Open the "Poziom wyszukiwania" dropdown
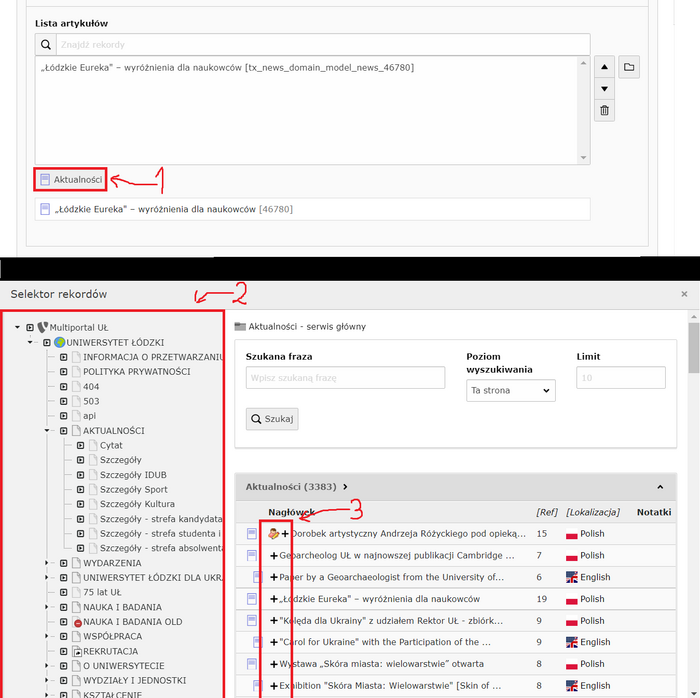The image size is (700, 698). click(510, 391)
